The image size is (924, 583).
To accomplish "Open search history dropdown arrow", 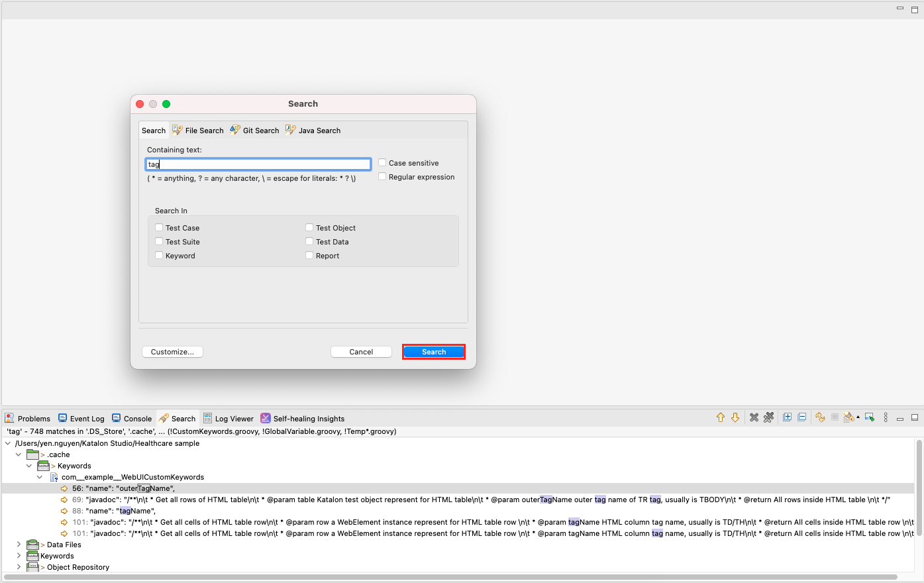I will pyautogui.click(x=858, y=417).
